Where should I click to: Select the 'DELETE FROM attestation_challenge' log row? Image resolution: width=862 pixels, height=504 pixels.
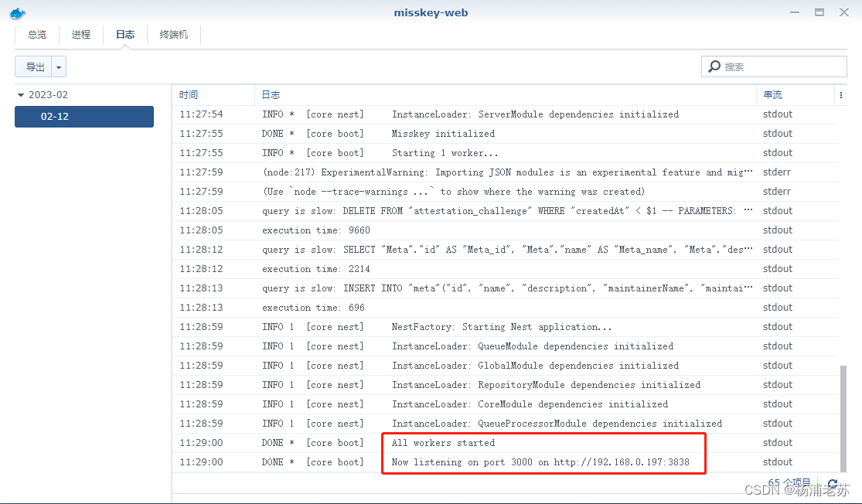click(x=506, y=210)
